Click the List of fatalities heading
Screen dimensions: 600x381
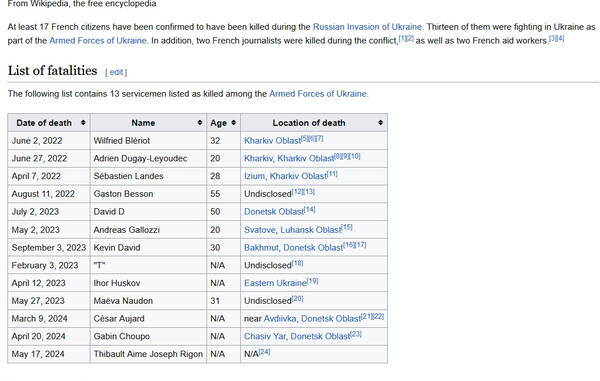tap(52, 71)
